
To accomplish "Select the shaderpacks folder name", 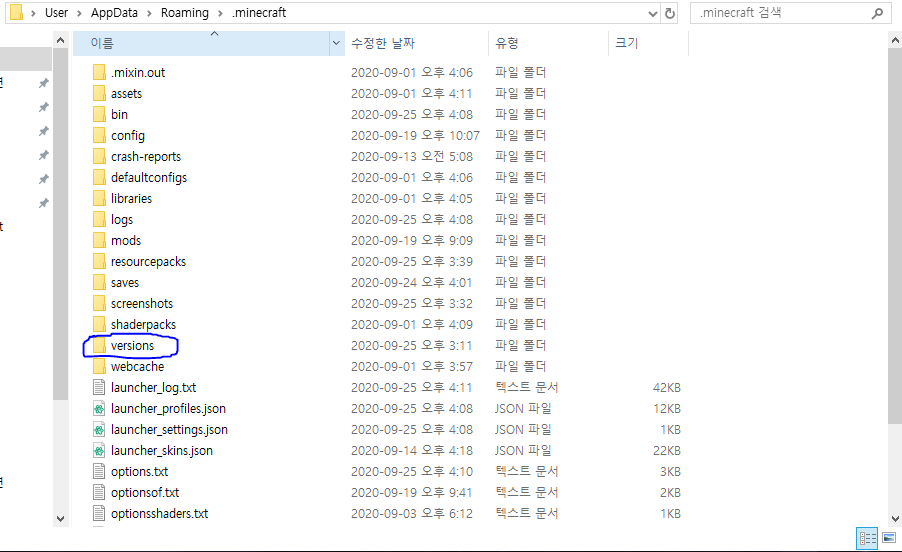I will (x=143, y=324).
